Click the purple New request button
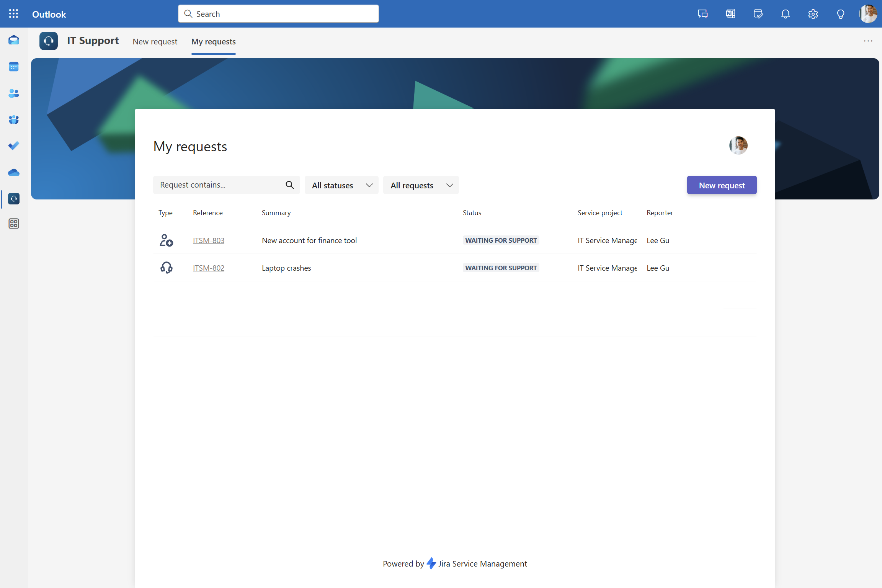Image resolution: width=882 pixels, height=588 pixels. pyautogui.click(x=722, y=185)
